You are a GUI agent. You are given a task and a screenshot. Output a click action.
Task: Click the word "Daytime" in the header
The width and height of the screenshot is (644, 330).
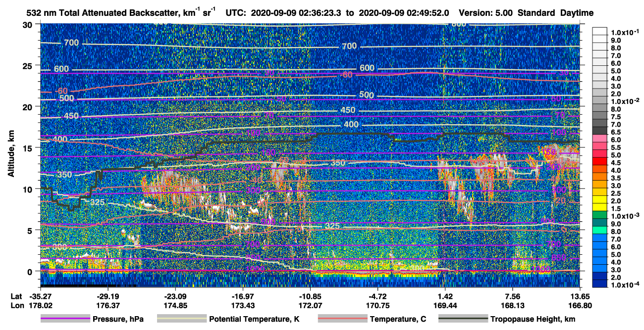pos(577,13)
